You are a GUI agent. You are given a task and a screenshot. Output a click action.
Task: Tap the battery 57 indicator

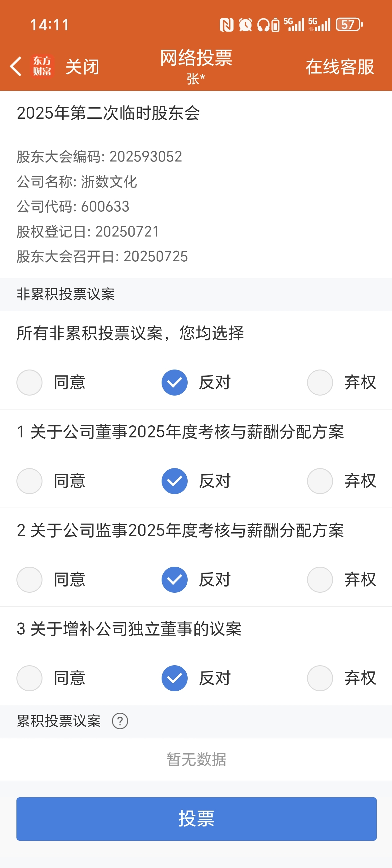[x=350, y=24]
